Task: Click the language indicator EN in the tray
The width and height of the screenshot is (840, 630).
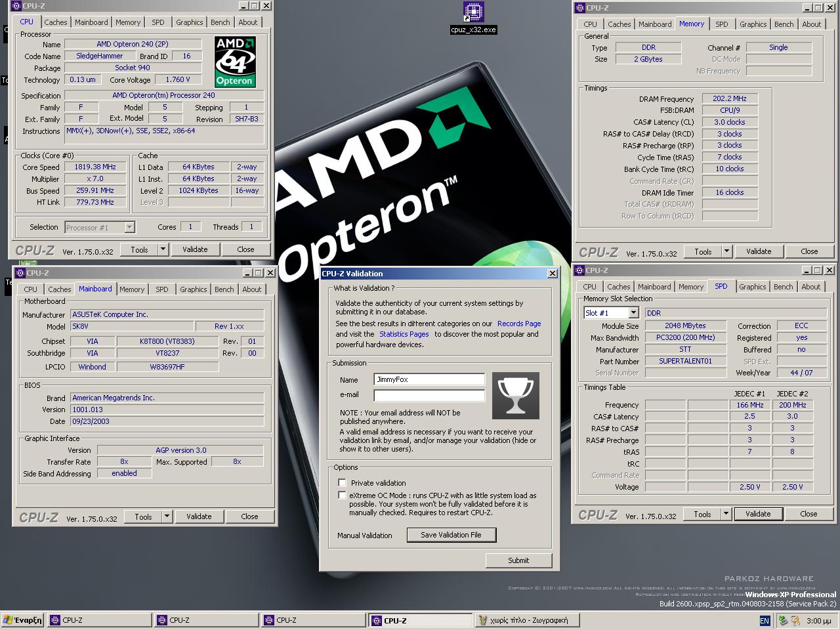Action: click(x=765, y=620)
